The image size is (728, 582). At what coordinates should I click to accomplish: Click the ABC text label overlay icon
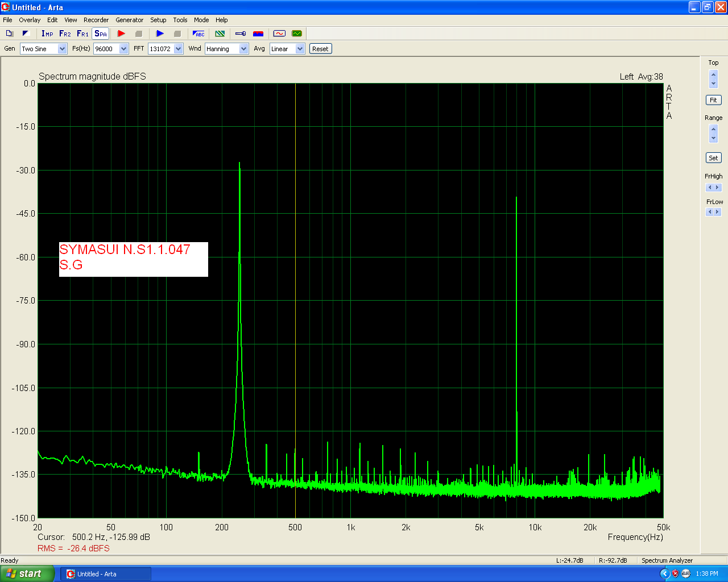[198, 34]
